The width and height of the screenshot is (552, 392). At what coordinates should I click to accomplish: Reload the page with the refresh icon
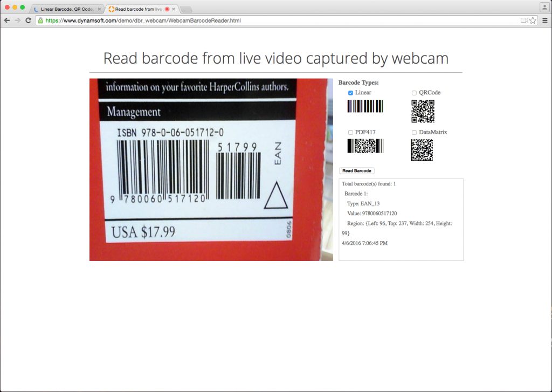29,20
